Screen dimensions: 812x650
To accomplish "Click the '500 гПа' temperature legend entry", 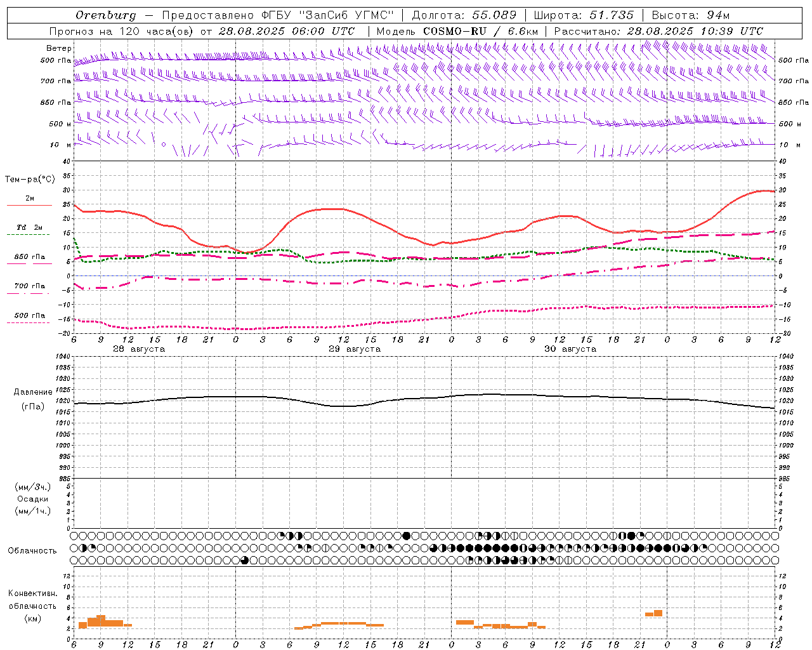I will (30, 315).
